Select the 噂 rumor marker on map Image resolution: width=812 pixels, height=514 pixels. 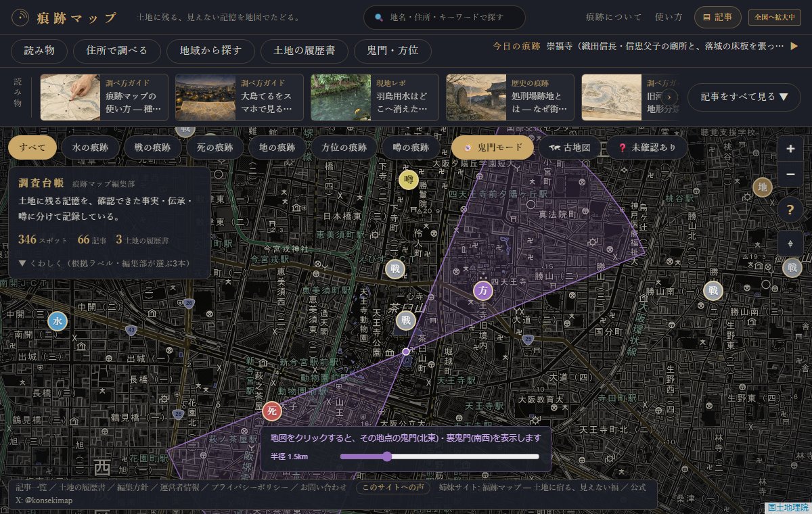(x=408, y=180)
